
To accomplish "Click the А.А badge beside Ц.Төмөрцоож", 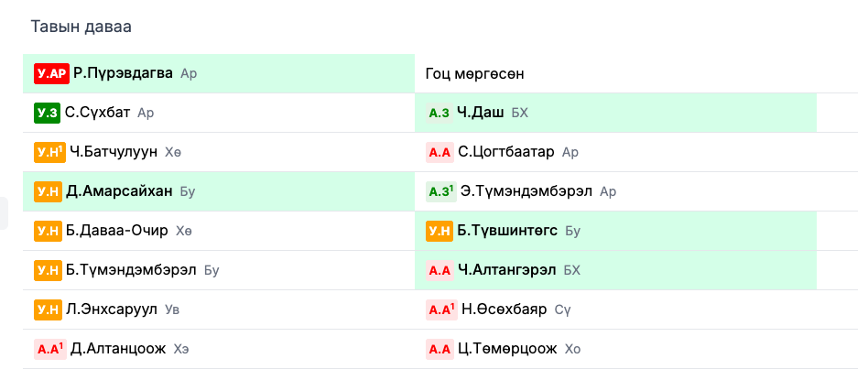I will 440,349.
